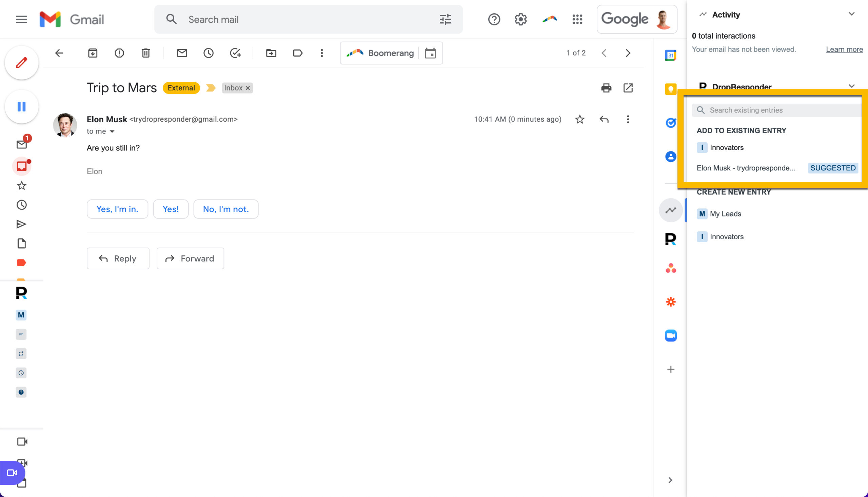Open the Asana side panel icon
Screen dimensions: 868x497
pos(671,268)
